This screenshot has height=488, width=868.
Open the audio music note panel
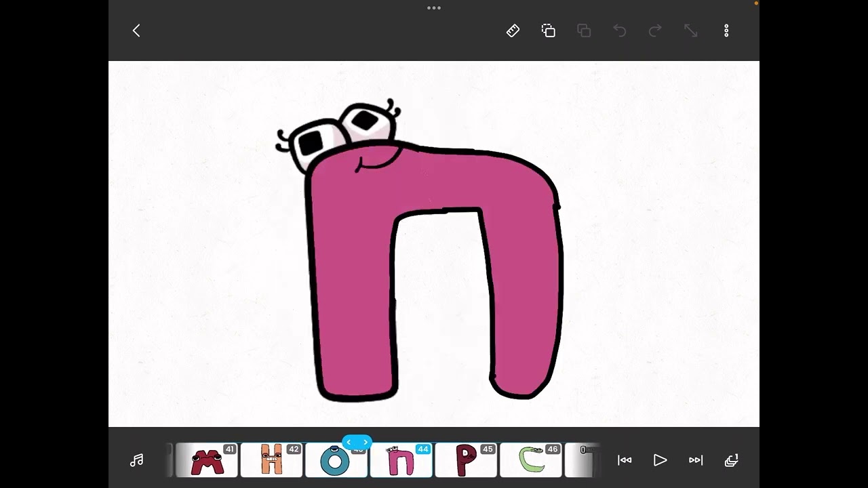tap(136, 460)
